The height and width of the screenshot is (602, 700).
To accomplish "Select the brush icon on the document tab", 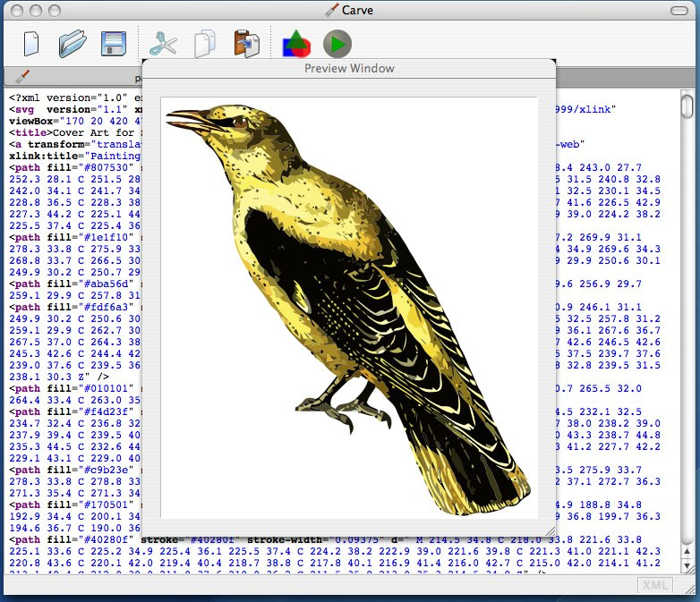I will [22, 76].
